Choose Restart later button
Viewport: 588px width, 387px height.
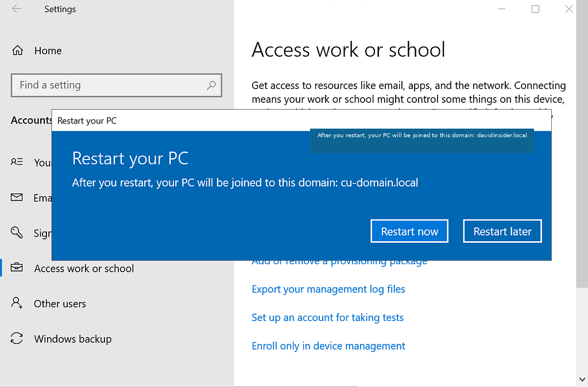(502, 231)
